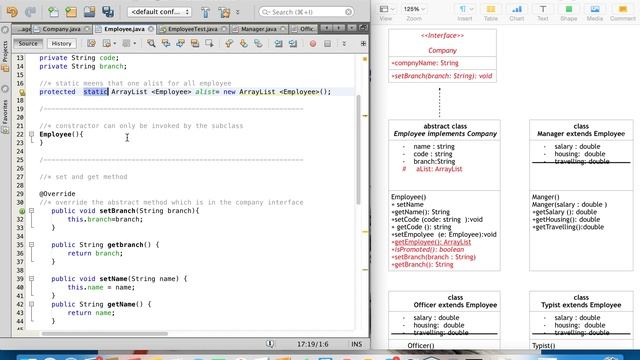Switch to History view
Image resolution: width=640 pixels, height=360 pixels.
click(61, 43)
